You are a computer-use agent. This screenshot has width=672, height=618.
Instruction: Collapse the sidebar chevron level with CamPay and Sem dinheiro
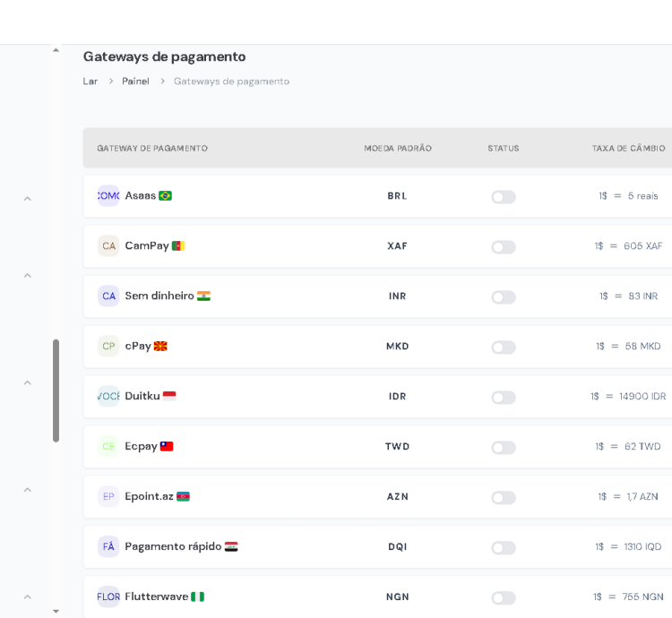pos(28,275)
